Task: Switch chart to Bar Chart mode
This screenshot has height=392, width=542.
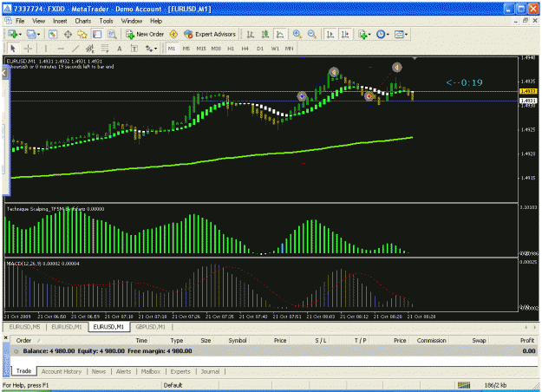Action: [251, 34]
